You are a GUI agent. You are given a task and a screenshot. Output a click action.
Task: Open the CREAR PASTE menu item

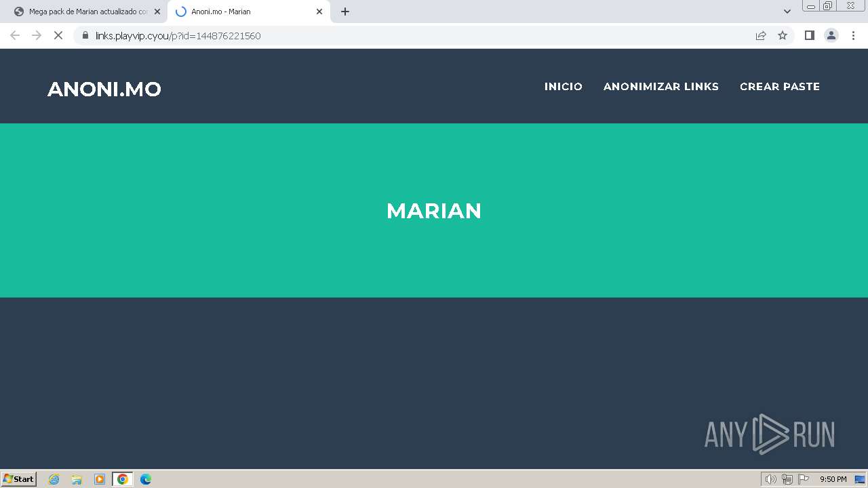pos(780,86)
